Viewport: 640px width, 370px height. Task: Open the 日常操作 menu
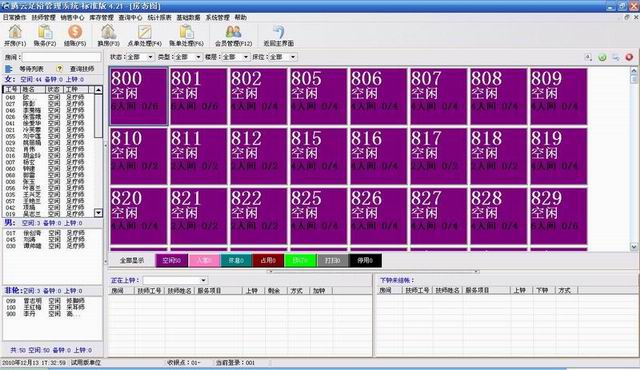15,18
